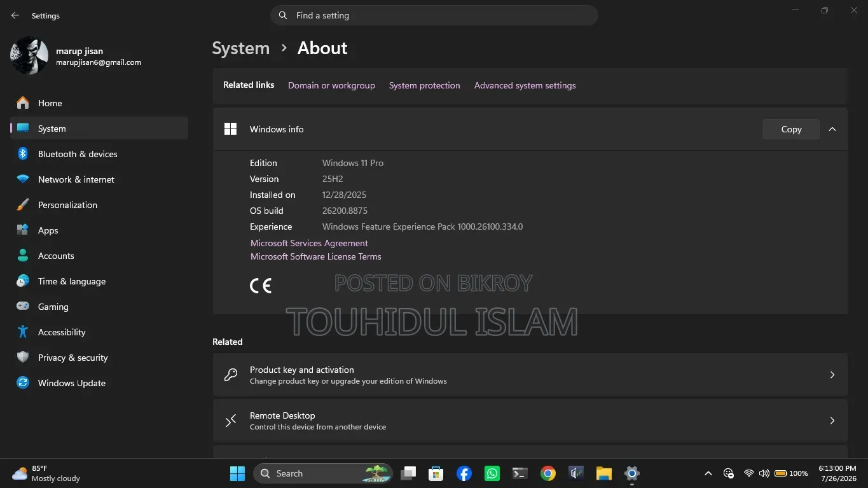
Task: Click the Remote Desktop icon
Action: tap(231, 421)
